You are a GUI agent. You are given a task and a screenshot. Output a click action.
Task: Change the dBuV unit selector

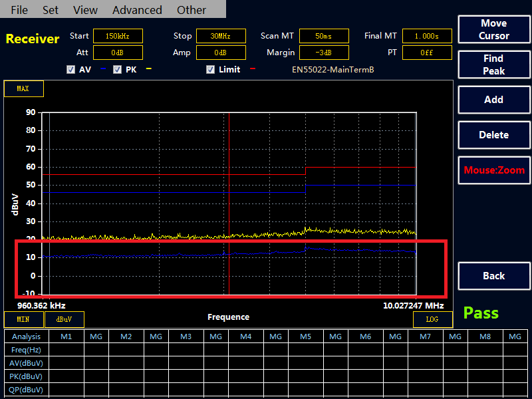64,319
